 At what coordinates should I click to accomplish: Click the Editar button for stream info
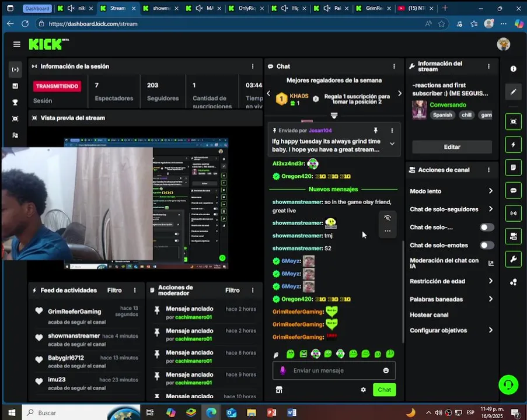(452, 147)
